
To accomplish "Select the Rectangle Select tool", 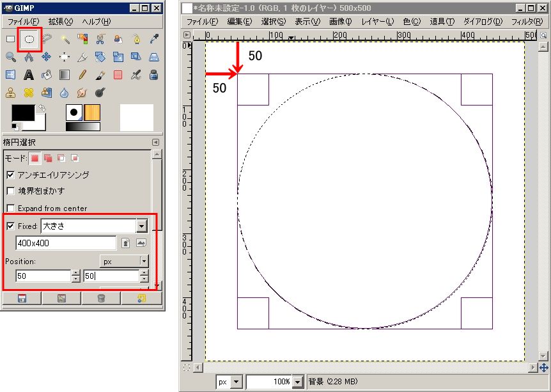I will [10, 38].
